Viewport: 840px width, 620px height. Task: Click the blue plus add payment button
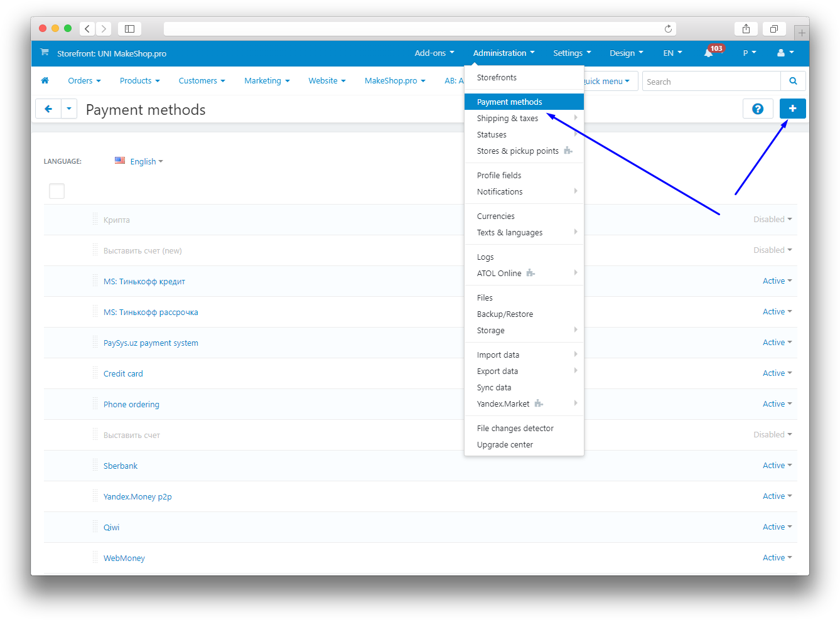[x=792, y=109]
